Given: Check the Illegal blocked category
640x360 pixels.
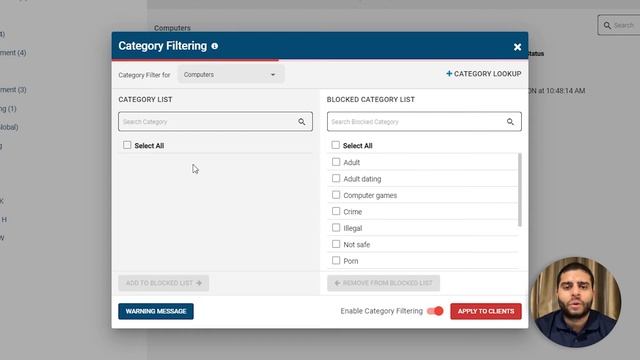Looking at the screenshot, I should (336, 227).
